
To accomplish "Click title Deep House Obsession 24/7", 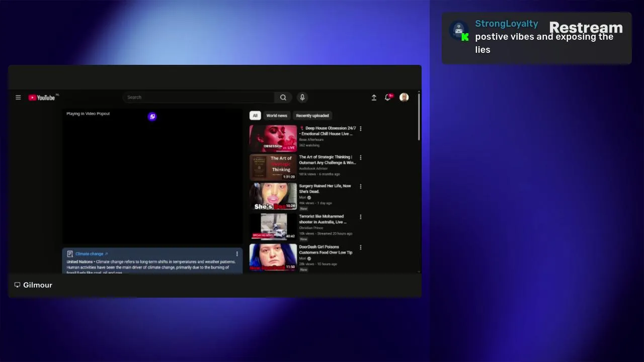I will pos(328,131).
